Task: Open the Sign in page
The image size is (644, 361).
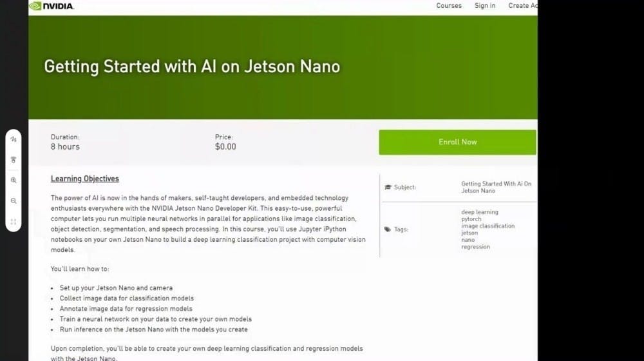Action: tap(485, 6)
